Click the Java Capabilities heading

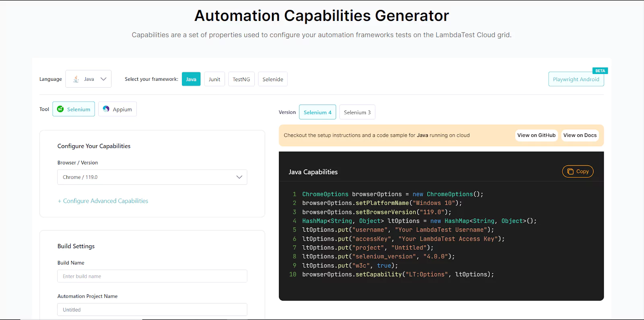click(x=313, y=172)
